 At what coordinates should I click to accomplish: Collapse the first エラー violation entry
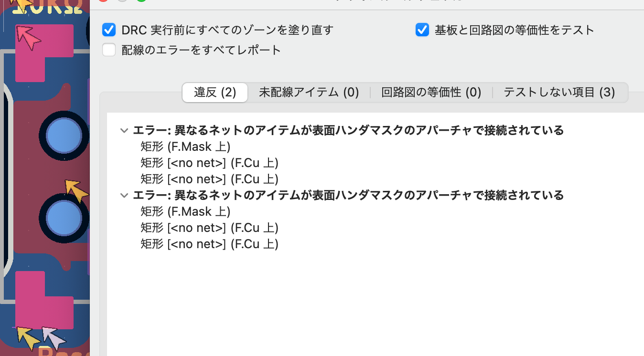(124, 130)
